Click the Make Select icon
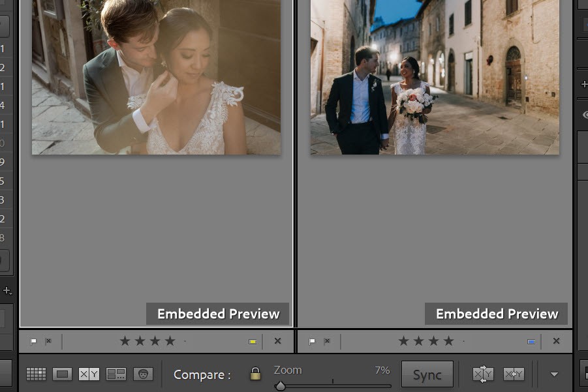Viewport: 588px width, 392px height. (x=514, y=374)
